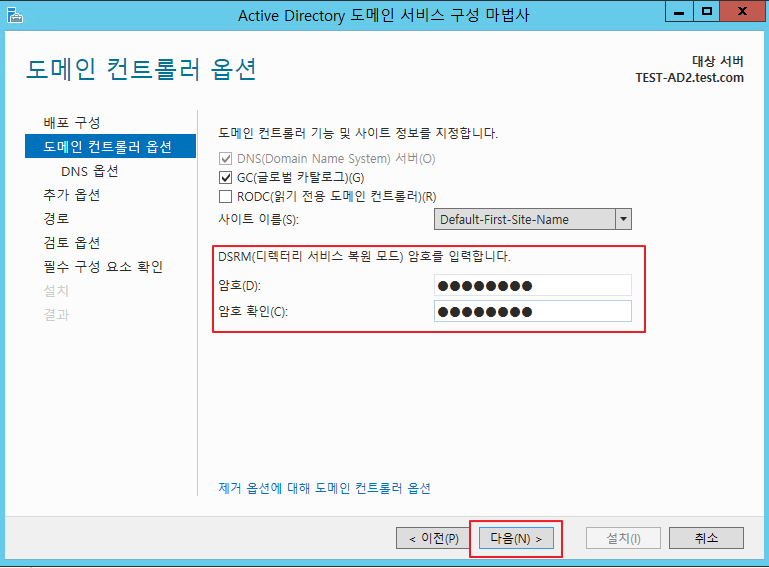Screen dimensions: 769x568
Task: Open the 경로 step
Action: (56, 218)
